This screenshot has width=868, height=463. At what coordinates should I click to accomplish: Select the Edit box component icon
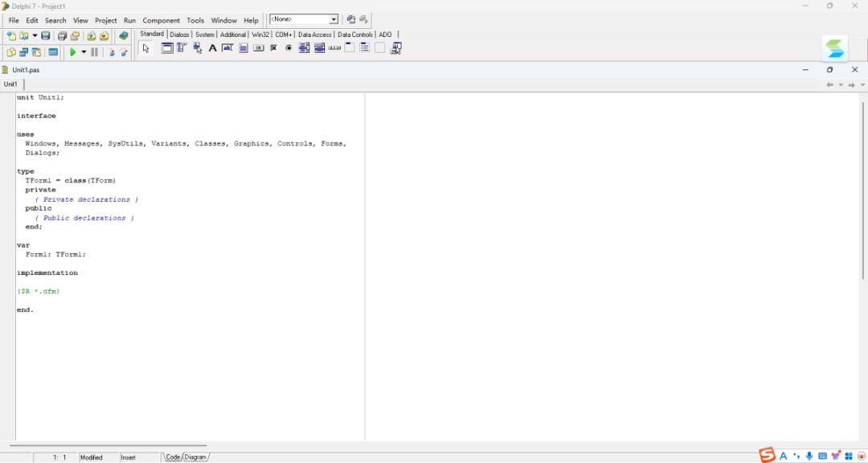(x=227, y=48)
